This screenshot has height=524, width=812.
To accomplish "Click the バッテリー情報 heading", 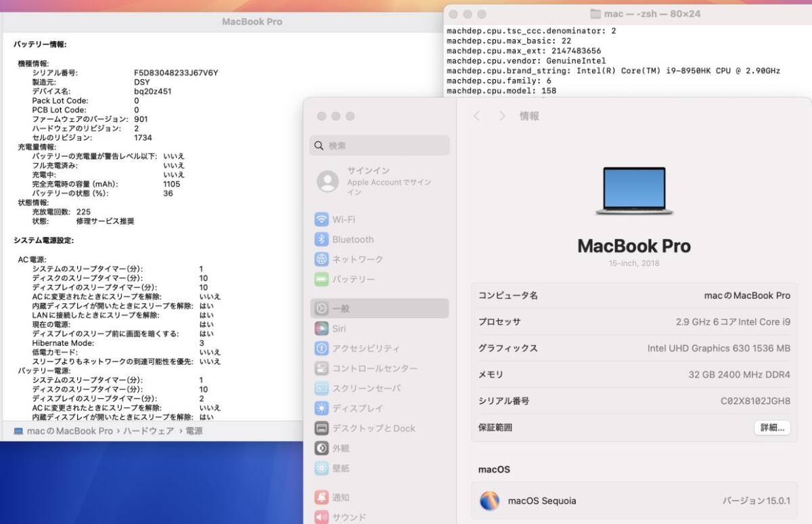I will pos(40,45).
